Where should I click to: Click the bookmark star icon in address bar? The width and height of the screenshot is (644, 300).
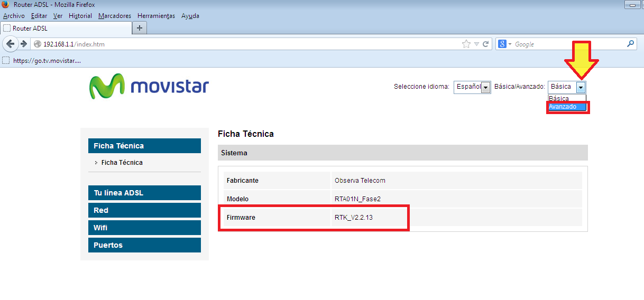point(466,44)
